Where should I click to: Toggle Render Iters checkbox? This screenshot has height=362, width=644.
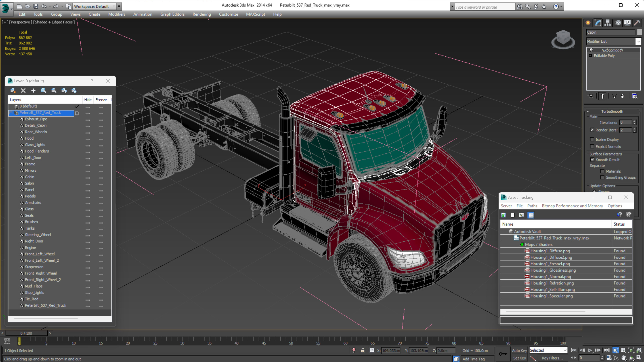592,130
